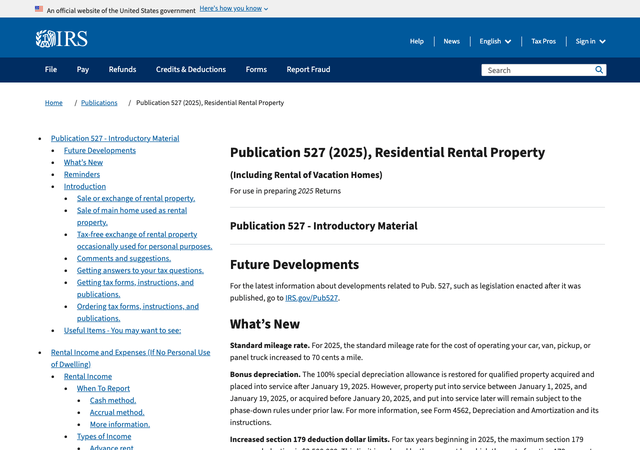The image size is (640, 450).
Task: Click "Bonus depreciation." bold text
Action: pyautogui.click(x=265, y=374)
